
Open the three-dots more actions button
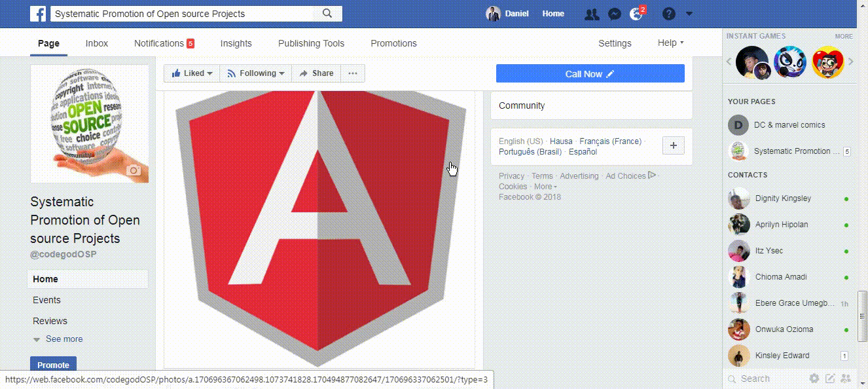[x=352, y=73]
